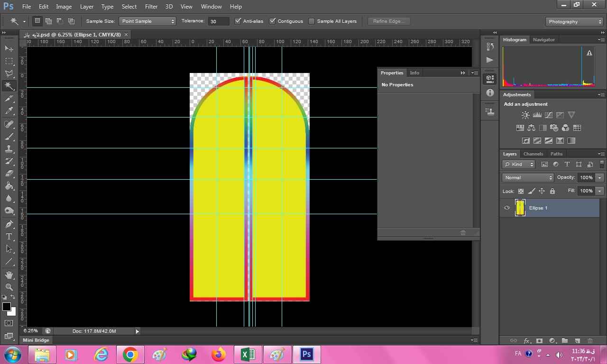Select the Zoom tool

coord(9,287)
